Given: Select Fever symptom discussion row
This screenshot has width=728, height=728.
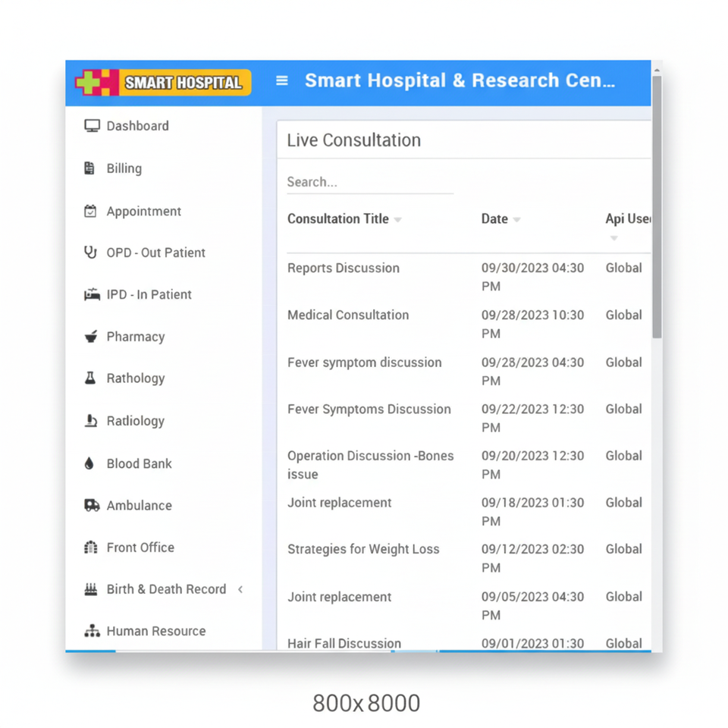Looking at the screenshot, I should coord(365,362).
